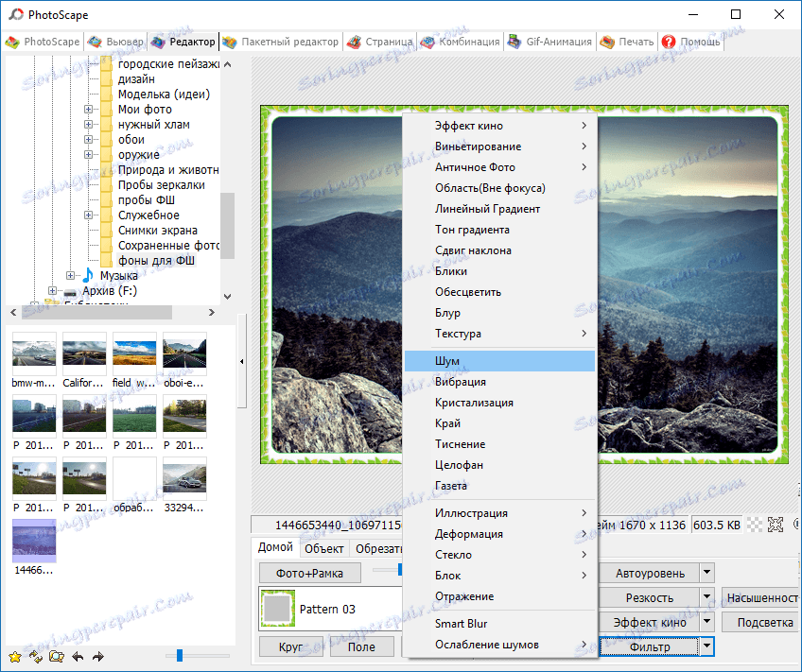Expand the Музыка tree node
This screenshot has height=672, width=802.
click(x=70, y=275)
